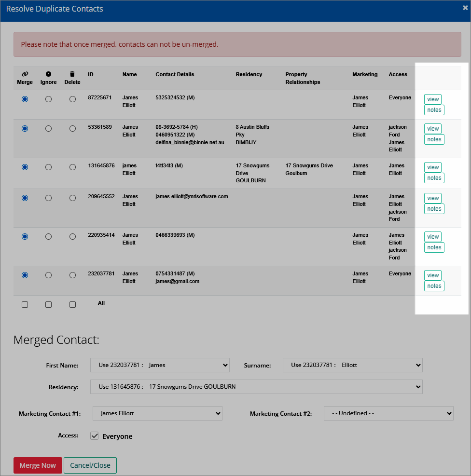471x476 pixels.
Task: Select Delete radio for contact 232037781
Action: pos(72,275)
